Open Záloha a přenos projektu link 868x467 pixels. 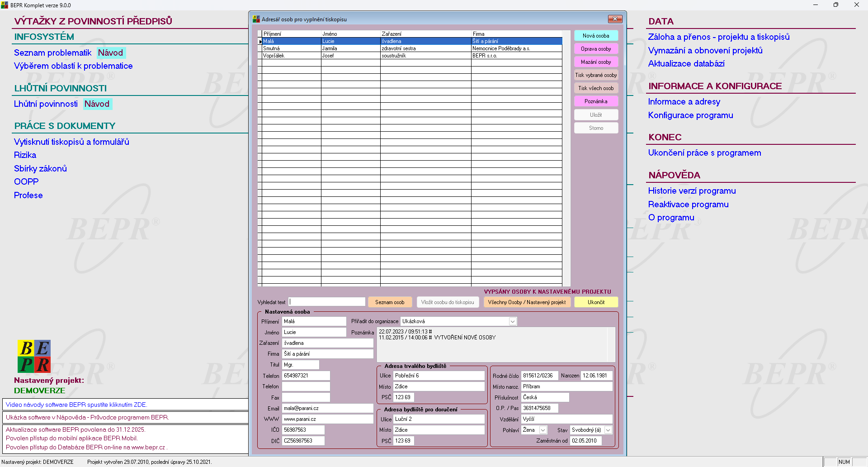click(719, 37)
